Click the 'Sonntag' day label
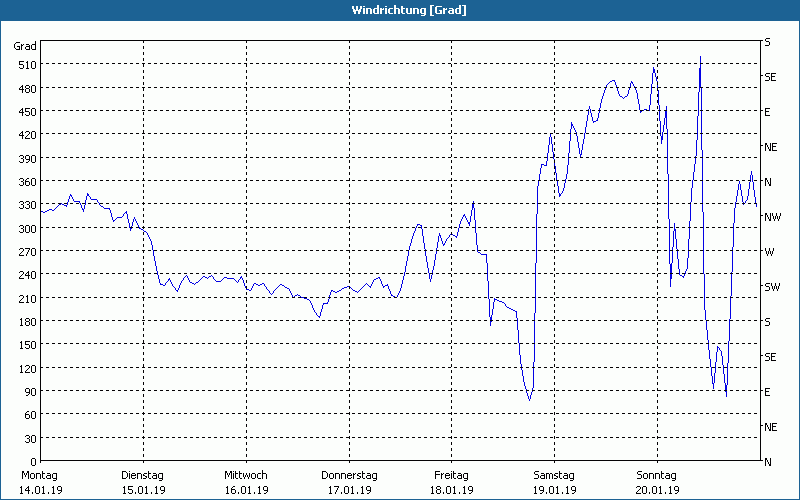Viewport: 800px width, 500px height. point(657,476)
